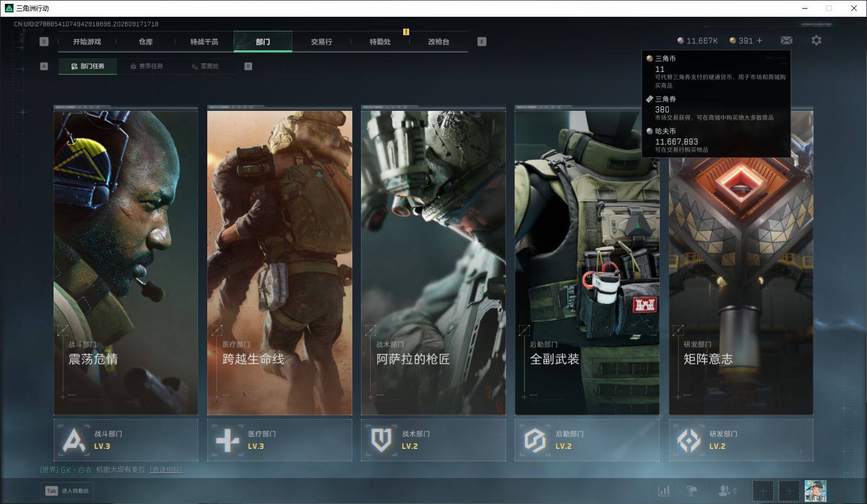
Task: Click the 11,667K 哈夫币 balance
Action: [x=698, y=41]
